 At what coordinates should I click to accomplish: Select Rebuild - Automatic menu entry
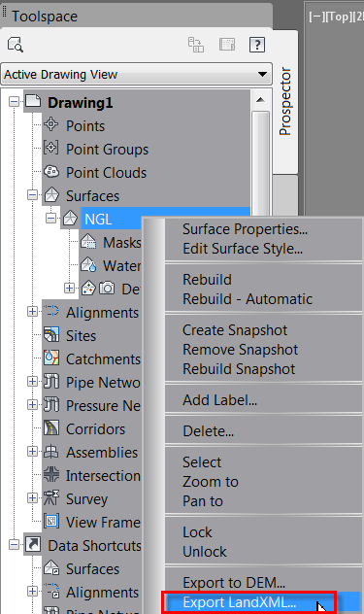[x=248, y=299]
